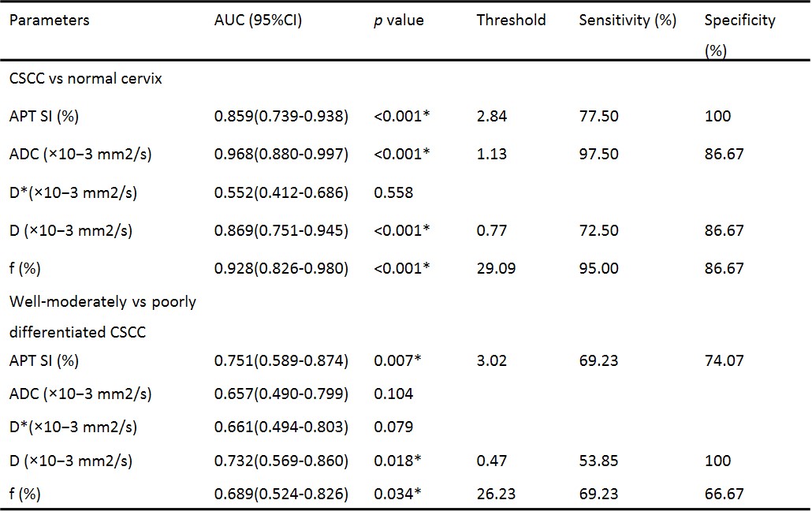
Task: Click the Specificity column header
Action: (x=739, y=21)
